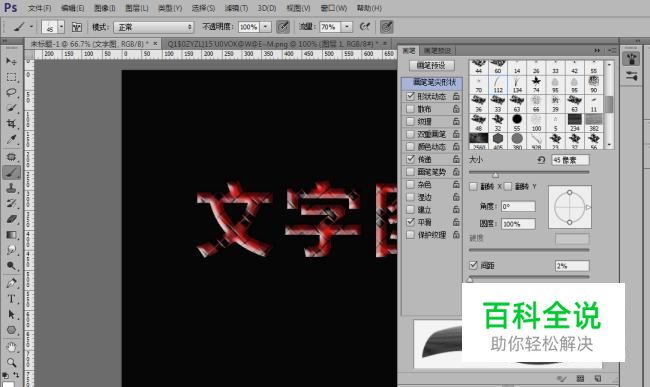
Task: Select the Gradient tool
Action: pyautogui.click(x=11, y=235)
